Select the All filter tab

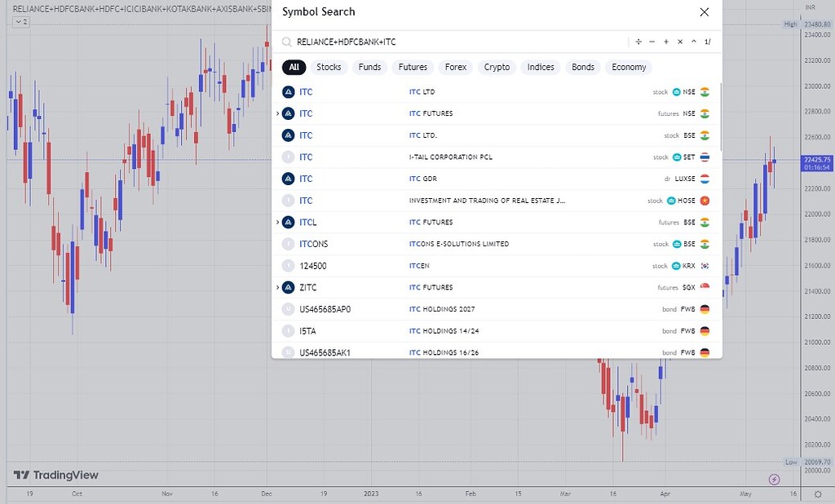294,67
